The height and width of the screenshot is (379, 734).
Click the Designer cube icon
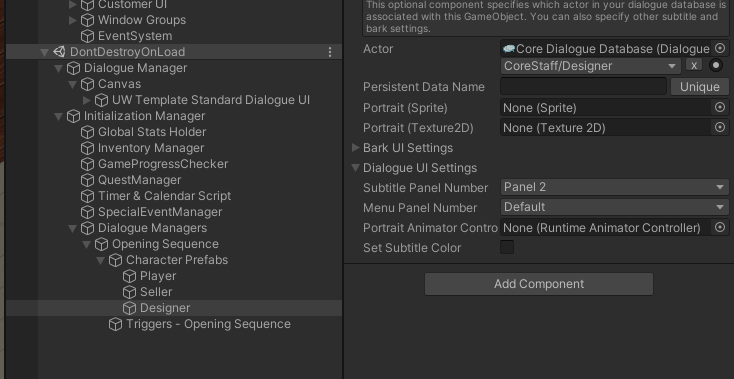click(x=129, y=308)
